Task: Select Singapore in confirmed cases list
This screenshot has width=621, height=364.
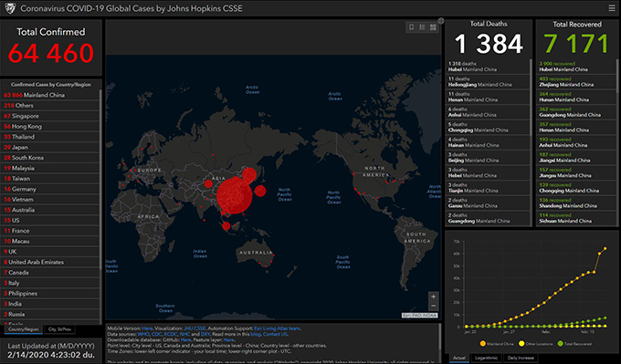Action: tap(50, 116)
